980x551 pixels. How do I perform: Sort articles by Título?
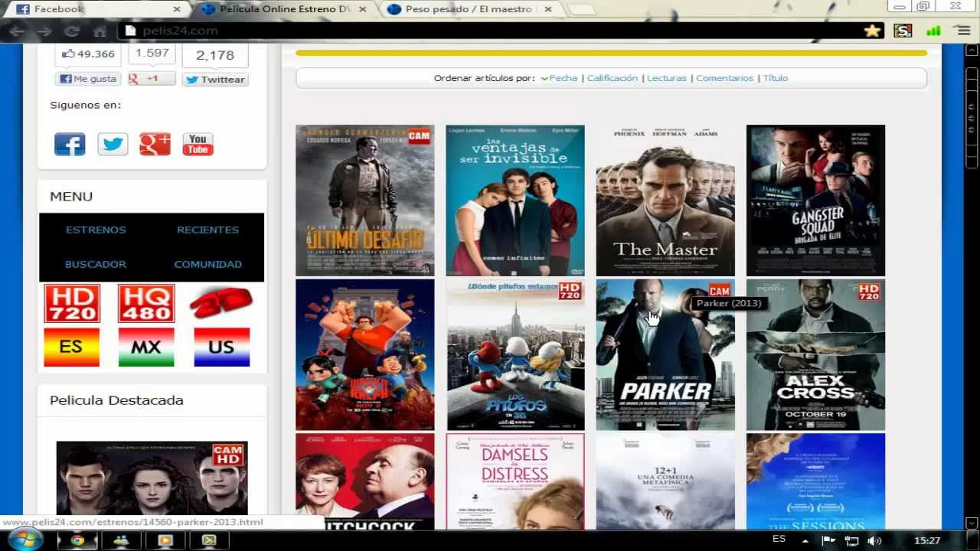pos(776,78)
